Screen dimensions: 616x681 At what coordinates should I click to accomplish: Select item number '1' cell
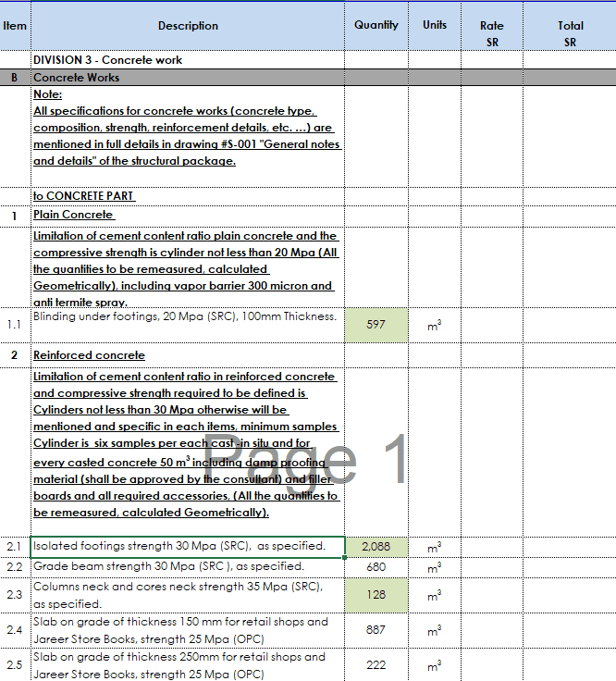tap(15, 217)
